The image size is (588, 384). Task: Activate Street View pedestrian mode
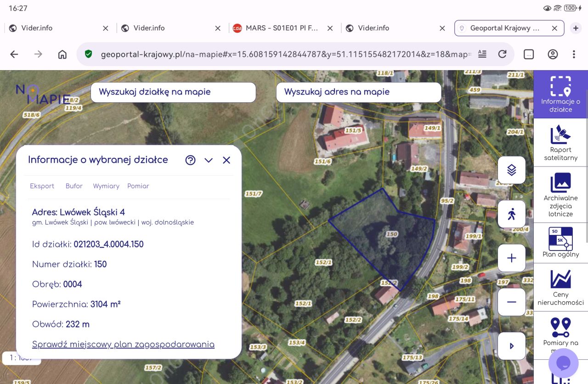point(511,214)
